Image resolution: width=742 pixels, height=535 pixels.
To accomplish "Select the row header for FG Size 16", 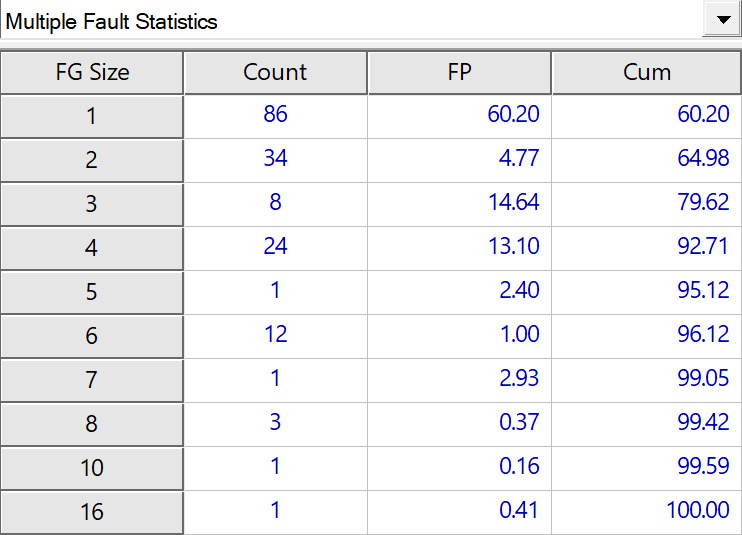I will [x=92, y=512].
